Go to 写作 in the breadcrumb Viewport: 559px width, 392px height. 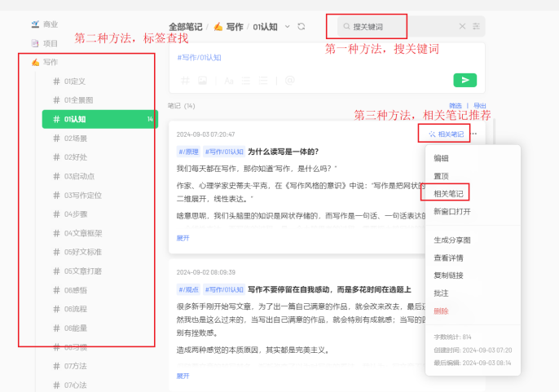[x=229, y=27]
